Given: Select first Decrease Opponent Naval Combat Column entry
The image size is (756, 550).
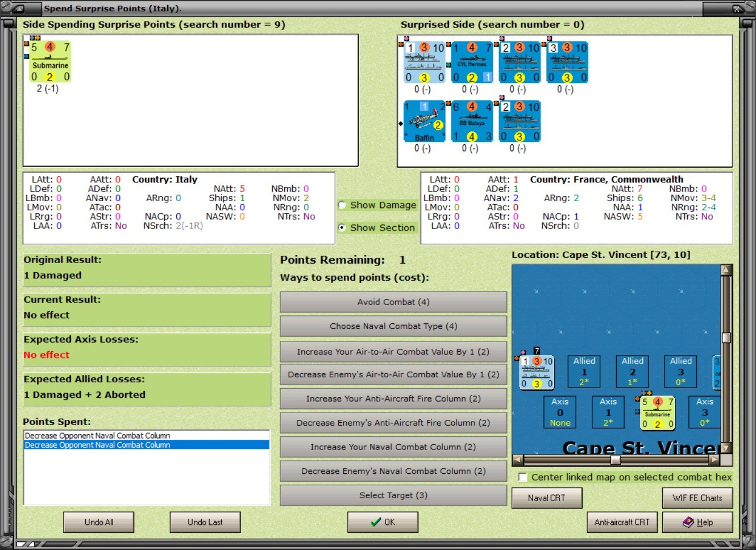Looking at the screenshot, I should point(147,436).
